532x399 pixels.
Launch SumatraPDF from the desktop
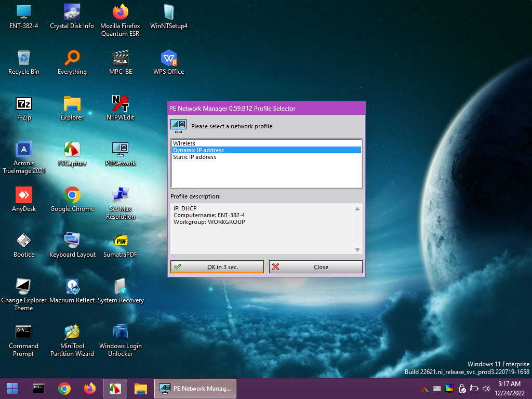click(120, 245)
